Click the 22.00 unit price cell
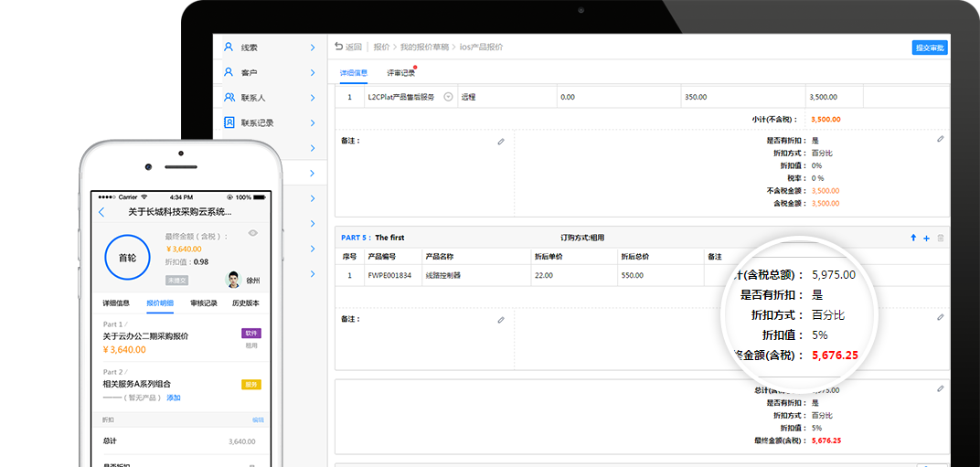Screen dimensions: 980x467 click(573, 275)
